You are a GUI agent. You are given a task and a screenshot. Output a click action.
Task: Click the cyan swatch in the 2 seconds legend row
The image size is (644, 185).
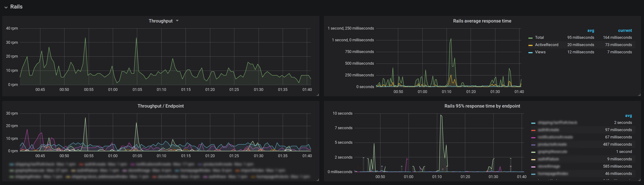pos(533,123)
